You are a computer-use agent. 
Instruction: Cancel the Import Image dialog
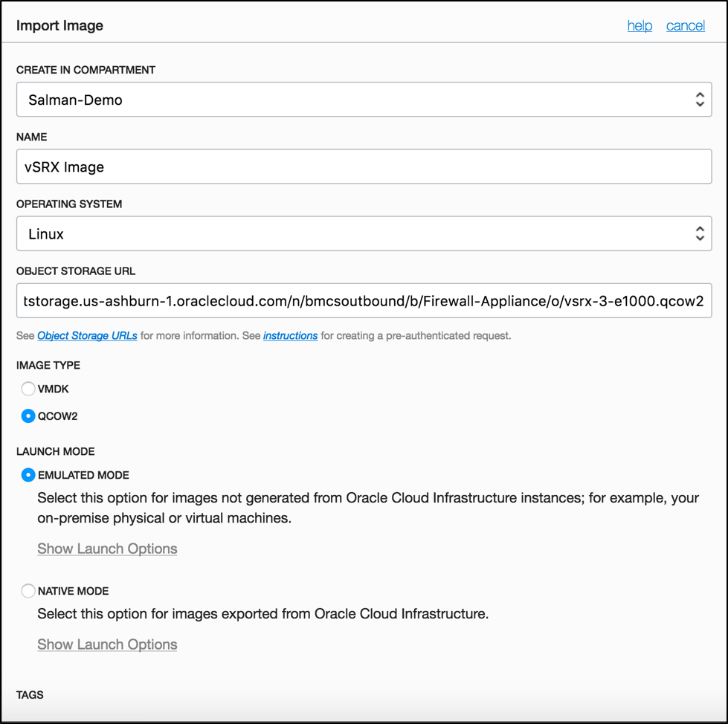[685, 26]
